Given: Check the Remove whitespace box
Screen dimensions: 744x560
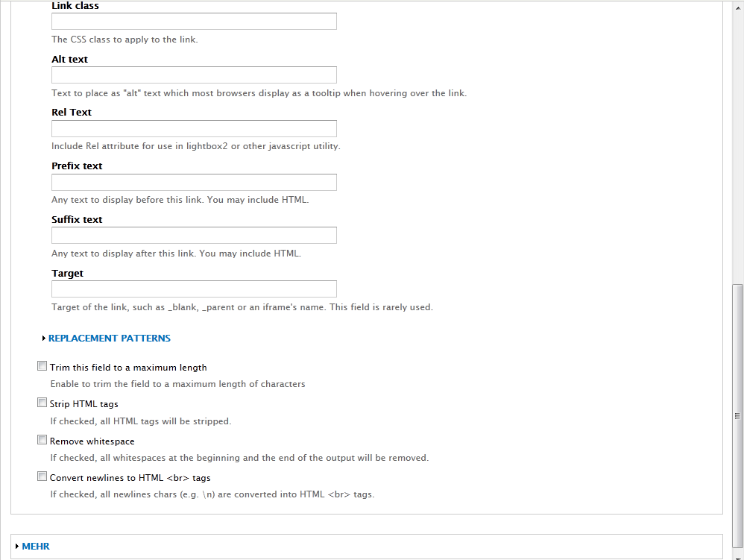Looking at the screenshot, I should coord(42,440).
